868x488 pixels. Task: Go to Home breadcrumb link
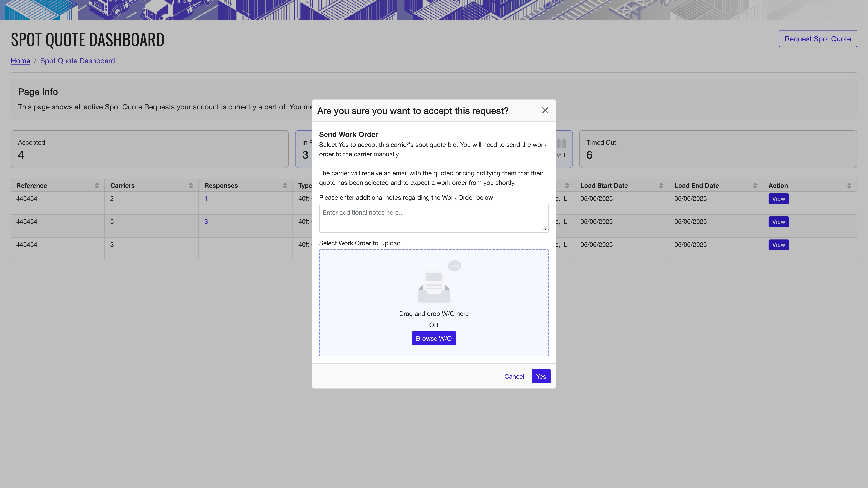tap(21, 61)
